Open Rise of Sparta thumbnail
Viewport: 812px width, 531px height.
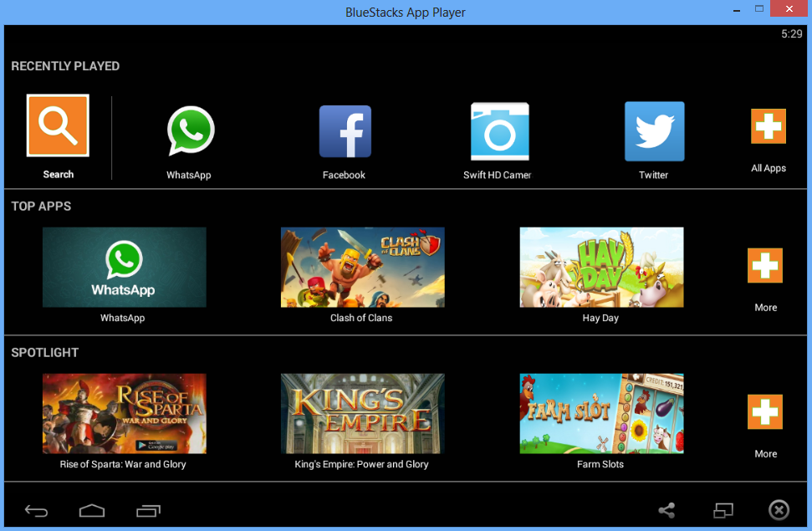tap(125, 413)
